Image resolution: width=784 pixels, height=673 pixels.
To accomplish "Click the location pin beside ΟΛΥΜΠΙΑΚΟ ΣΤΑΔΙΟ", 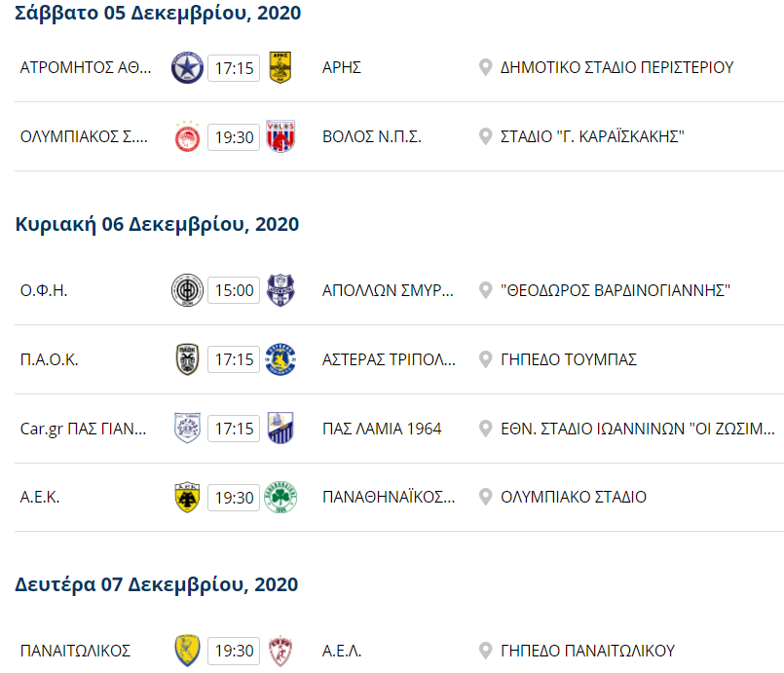I will click(x=485, y=497).
